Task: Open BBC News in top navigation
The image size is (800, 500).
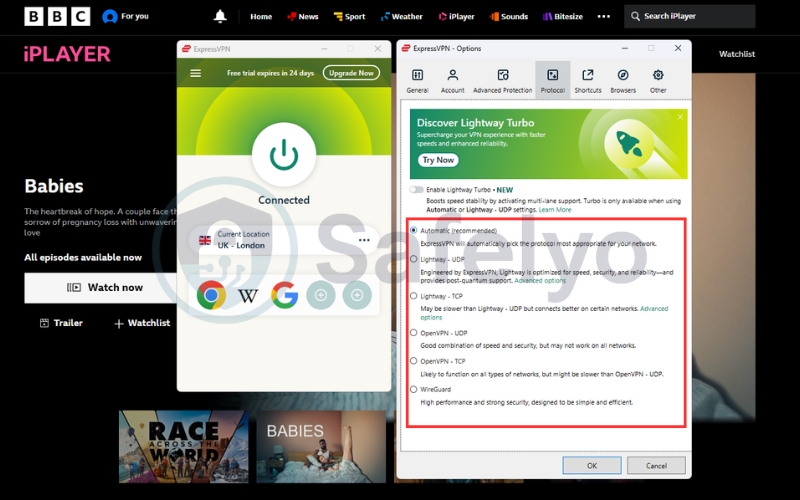Action: [303, 16]
